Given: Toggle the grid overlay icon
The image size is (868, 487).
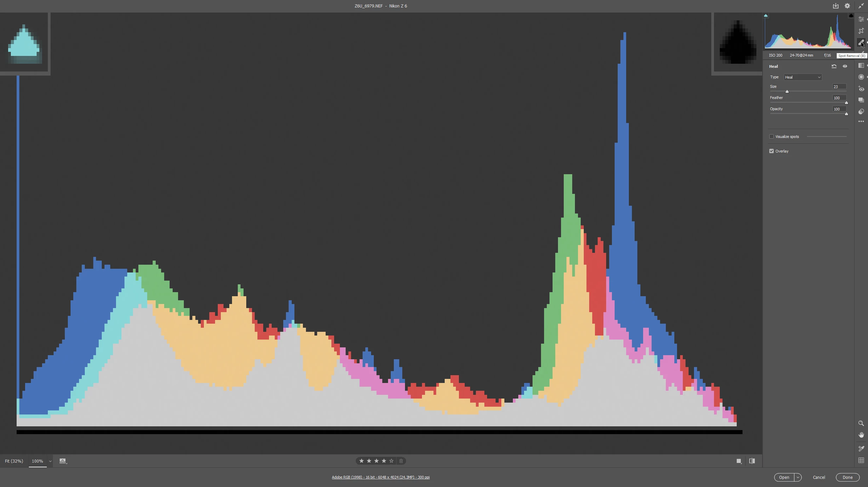Looking at the screenshot, I should 861,460.
